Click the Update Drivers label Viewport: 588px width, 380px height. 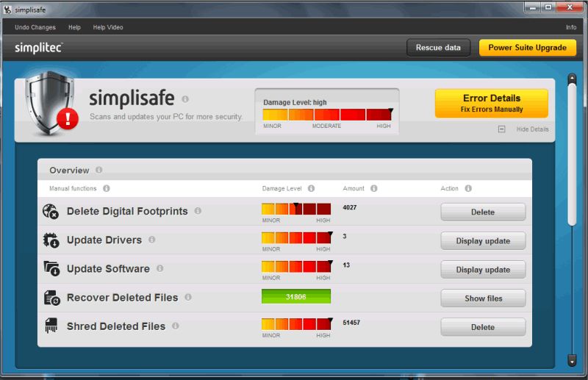click(x=104, y=240)
